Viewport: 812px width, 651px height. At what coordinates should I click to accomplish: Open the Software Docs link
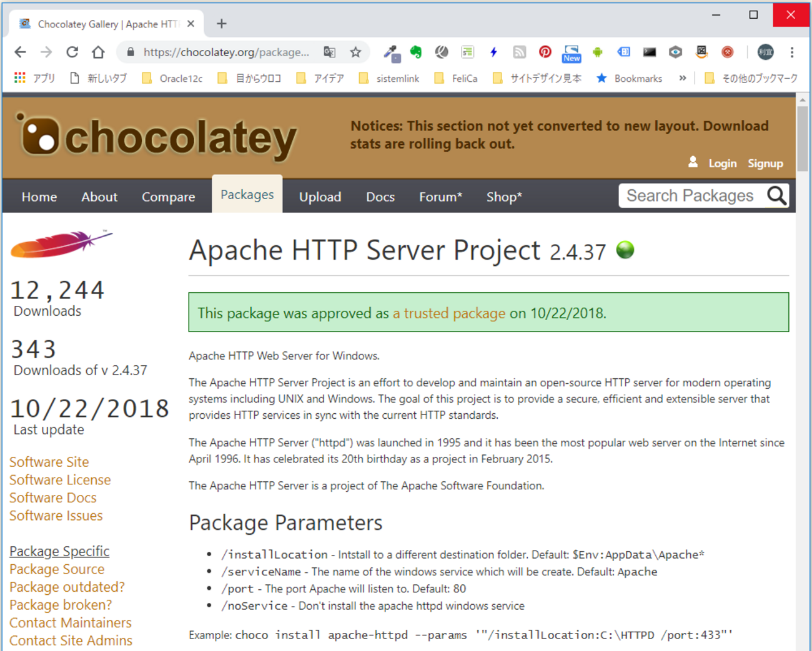pyautogui.click(x=53, y=498)
